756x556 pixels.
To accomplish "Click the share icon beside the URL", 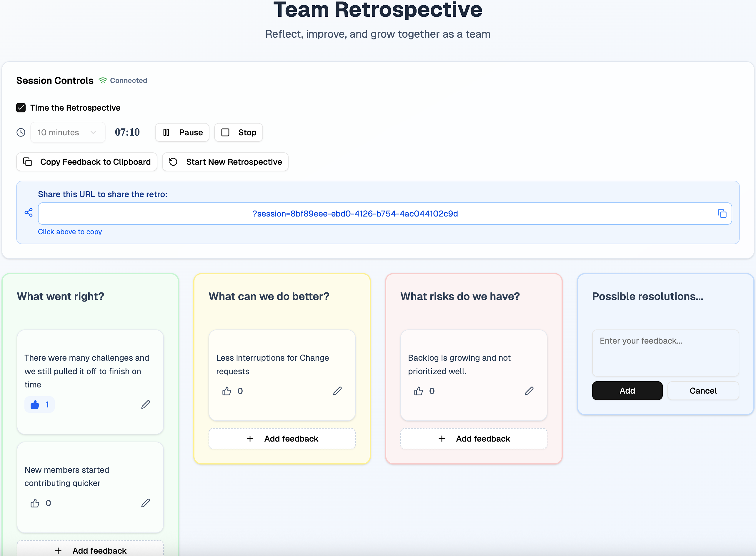I will 29,212.
